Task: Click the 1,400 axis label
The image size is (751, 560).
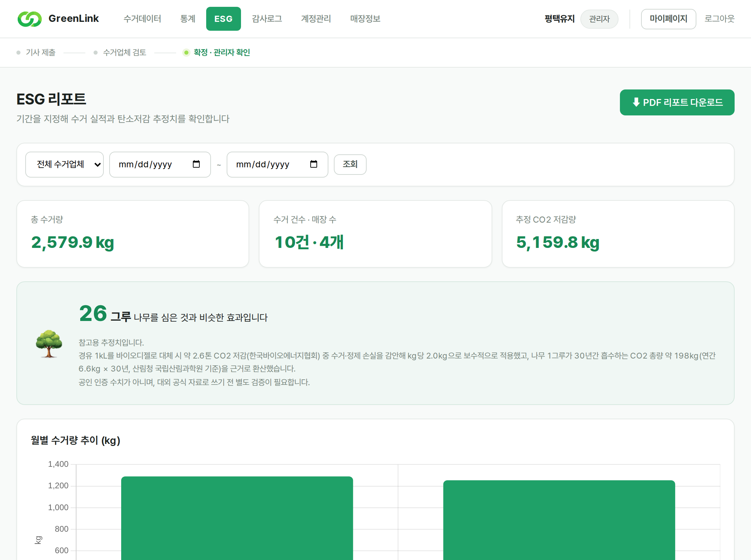Action: 58,464
